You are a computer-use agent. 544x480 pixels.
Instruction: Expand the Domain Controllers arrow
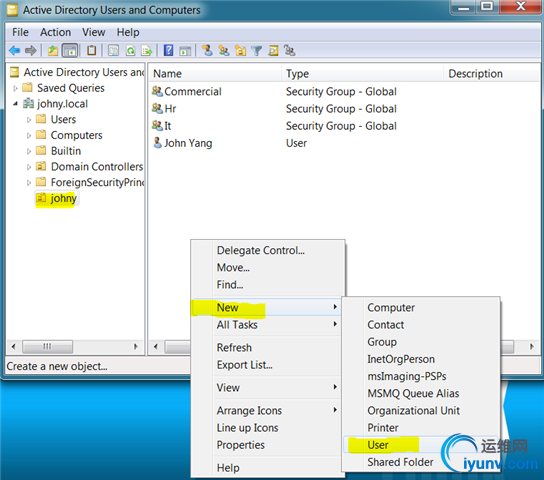tap(29, 167)
